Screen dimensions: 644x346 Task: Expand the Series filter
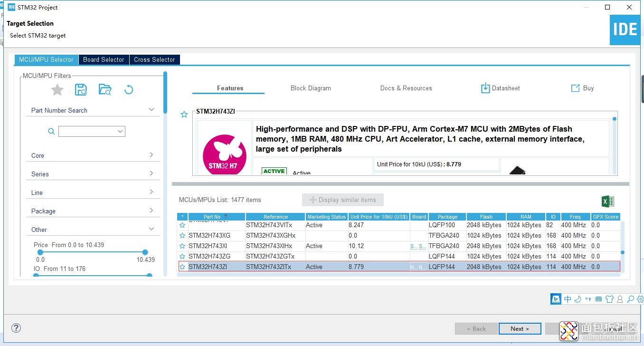coord(152,173)
